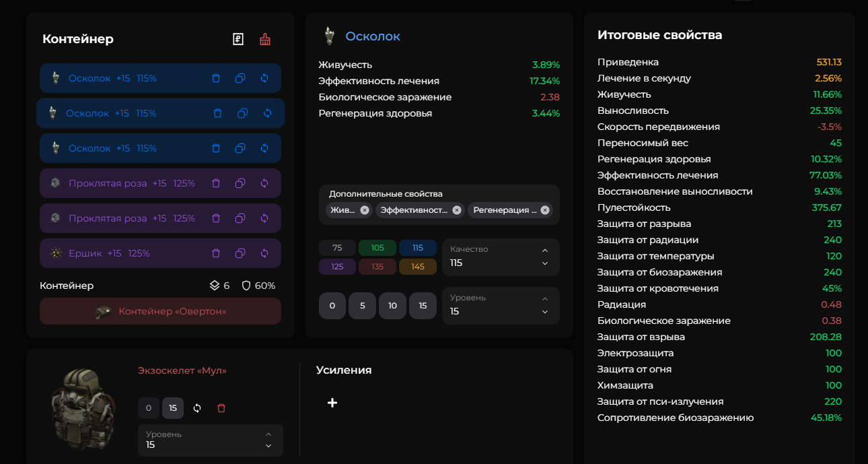
Task: Remove the Регенерация property chip
Action: 545,210
